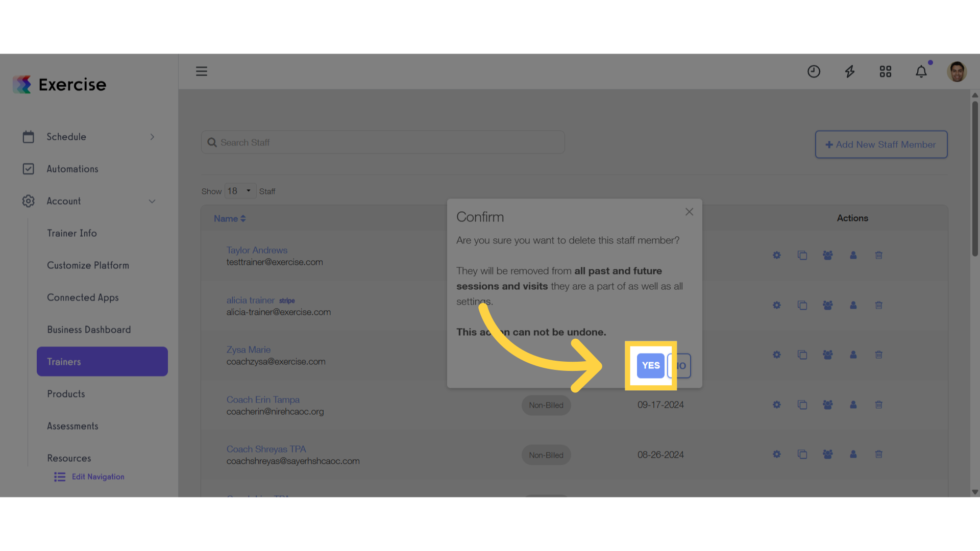The image size is (980, 551).
Task: Select Trainers in sidebar
Action: pos(102,362)
